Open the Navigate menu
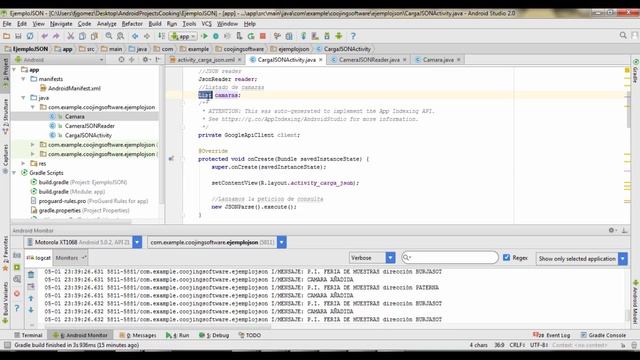Image resolution: width=640 pixels, height=360 pixels. coord(61,24)
